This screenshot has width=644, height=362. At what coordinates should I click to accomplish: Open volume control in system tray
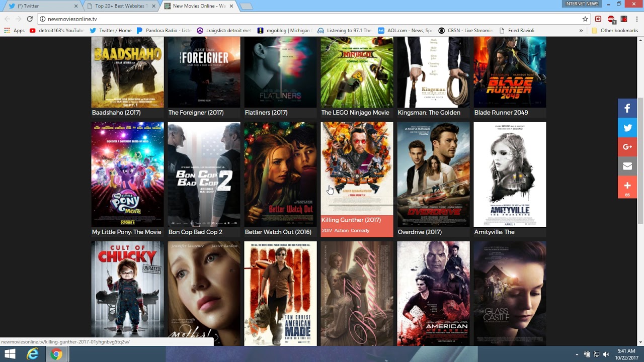click(605, 354)
